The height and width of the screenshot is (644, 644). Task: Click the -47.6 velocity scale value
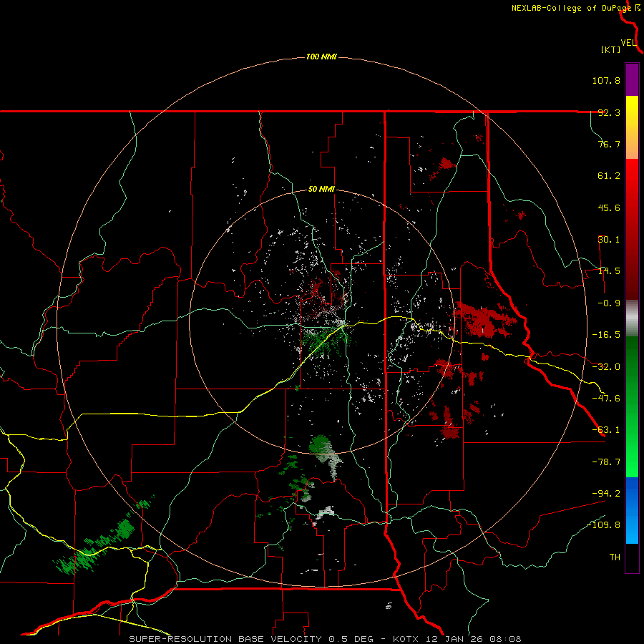click(x=606, y=399)
